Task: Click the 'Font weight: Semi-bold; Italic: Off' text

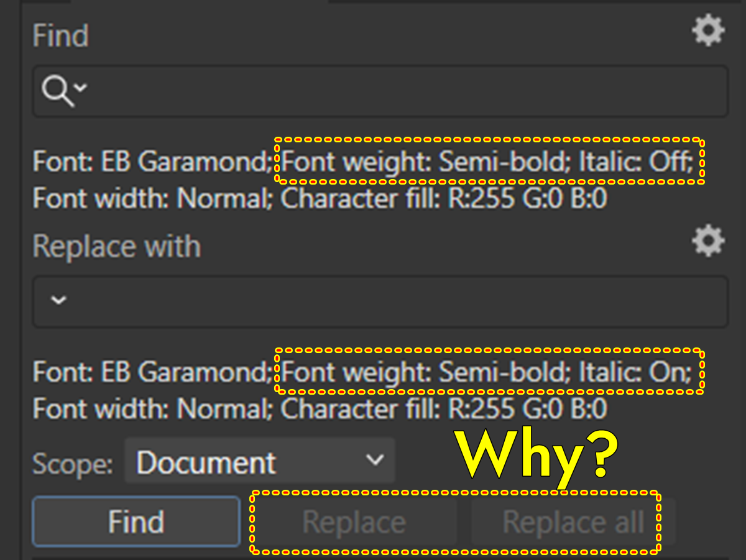Action: click(x=491, y=162)
